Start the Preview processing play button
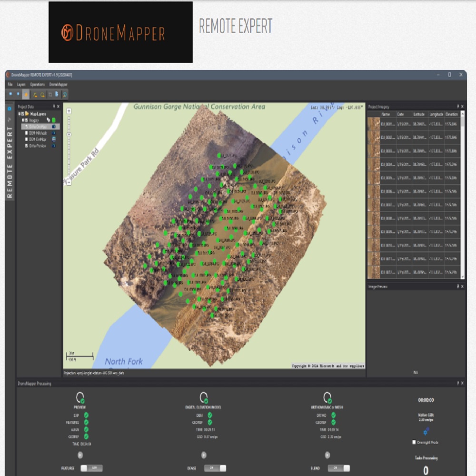The image size is (476, 476). click(x=80, y=455)
